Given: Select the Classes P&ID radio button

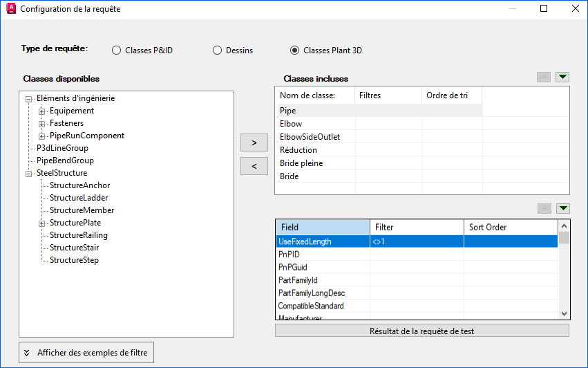Looking at the screenshot, I should tap(116, 50).
